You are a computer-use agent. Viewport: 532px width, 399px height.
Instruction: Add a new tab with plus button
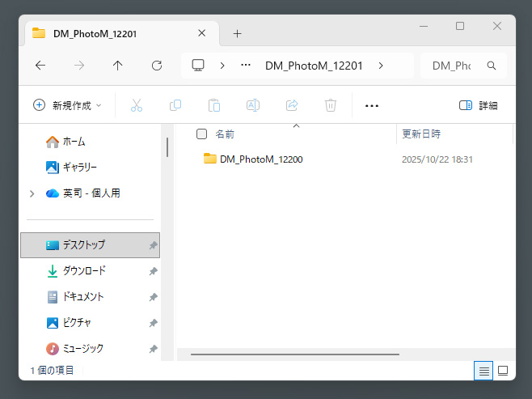(237, 34)
